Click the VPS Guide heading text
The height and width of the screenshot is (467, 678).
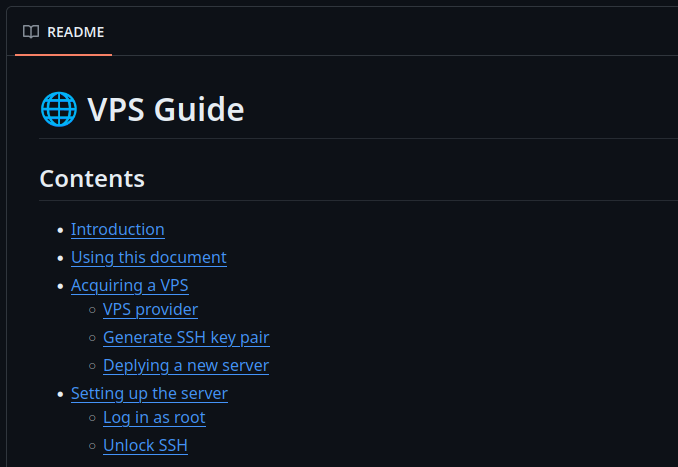click(x=166, y=108)
